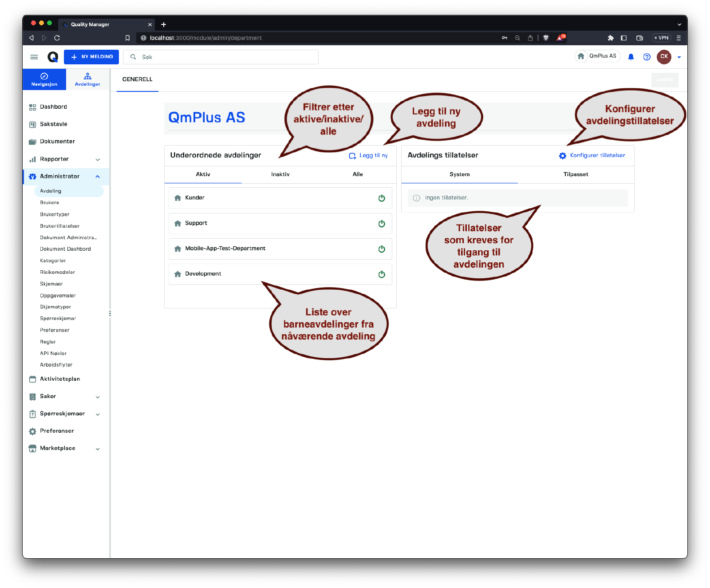Select the Tilpasset permissions tab

coord(576,174)
